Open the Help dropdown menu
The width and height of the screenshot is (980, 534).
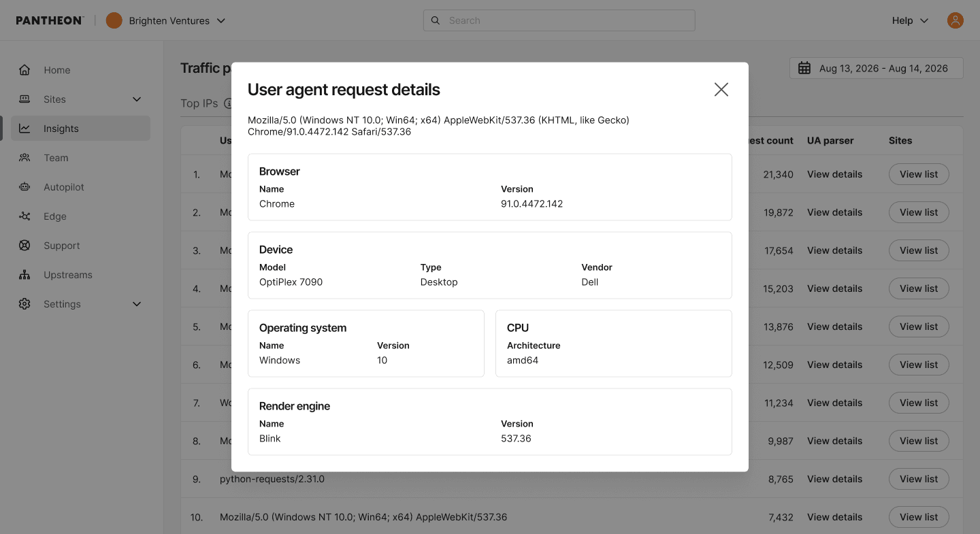pos(910,20)
